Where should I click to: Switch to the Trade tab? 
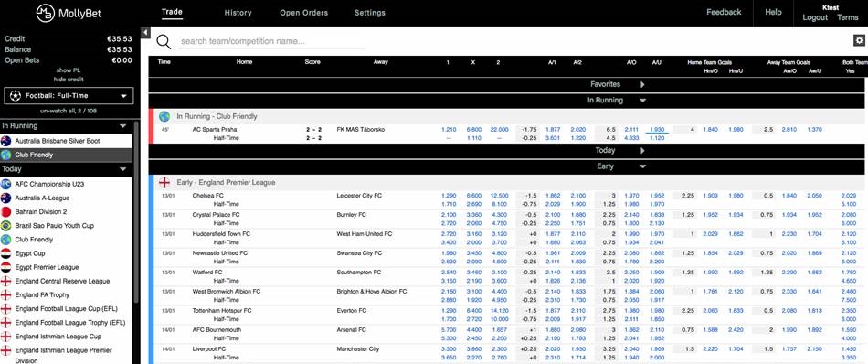(x=172, y=12)
